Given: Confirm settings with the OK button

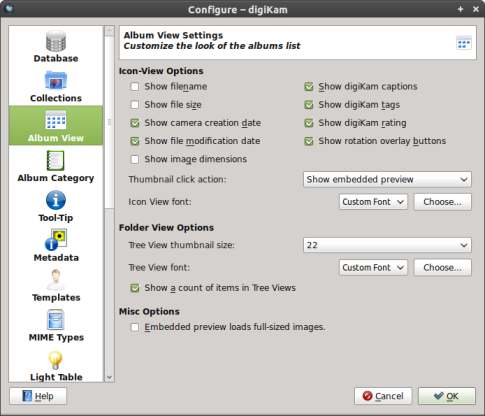Looking at the screenshot, I should (447, 396).
